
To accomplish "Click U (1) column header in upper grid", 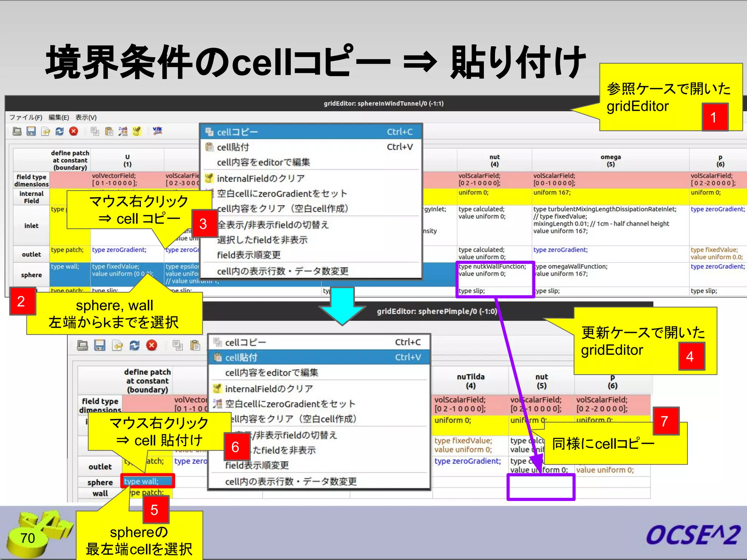I will pyautogui.click(x=127, y=160).
